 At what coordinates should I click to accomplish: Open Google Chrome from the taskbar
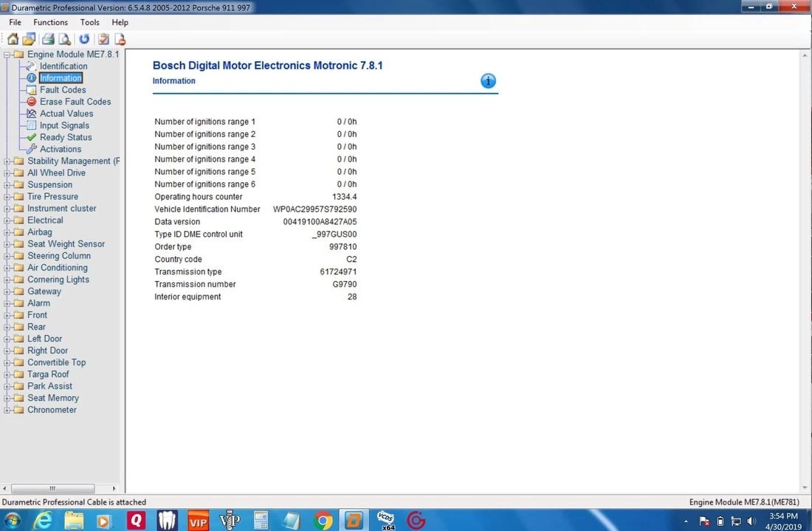[x=323, y=520]
